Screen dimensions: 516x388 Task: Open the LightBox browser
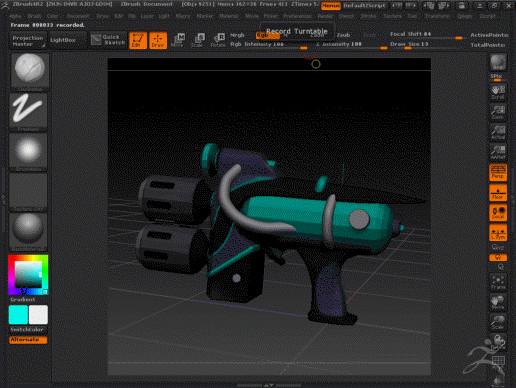pos(68,40)
